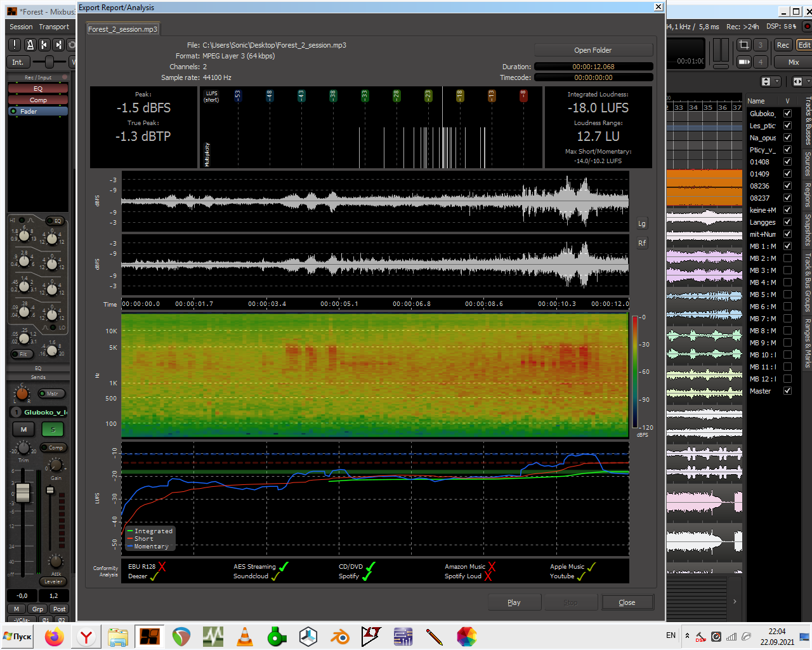Image resolution: width=812 pixels, height=650 pixels.
Task: Click the global record arm button
Action: (x=807, y=27)
